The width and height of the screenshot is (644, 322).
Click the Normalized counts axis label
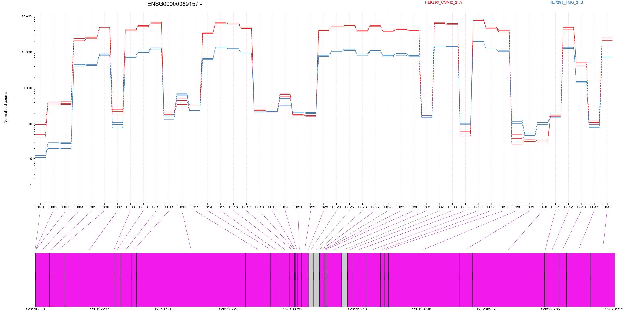(6, 108)
